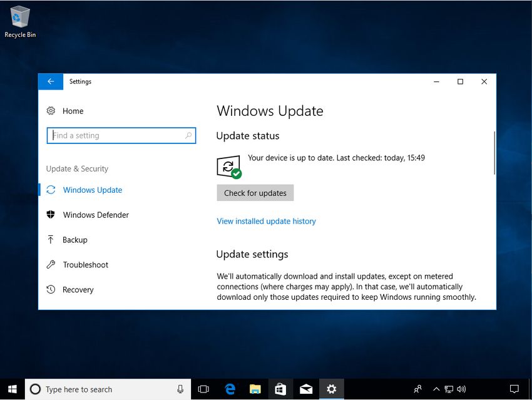532x400 pixels.
Task: Maximize the Settings window
Action: click(460, 82)
